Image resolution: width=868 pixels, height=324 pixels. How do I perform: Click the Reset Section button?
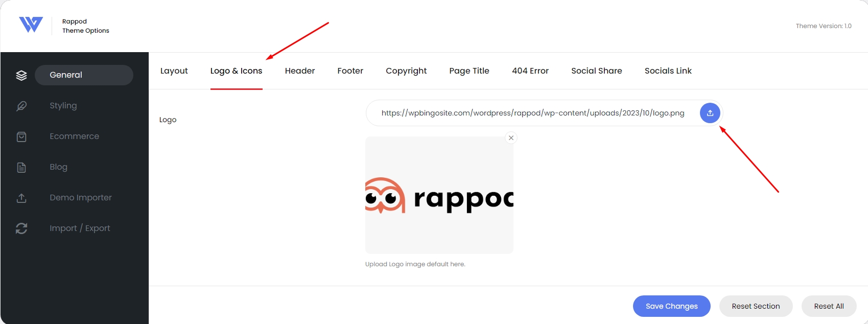(756, 306)
